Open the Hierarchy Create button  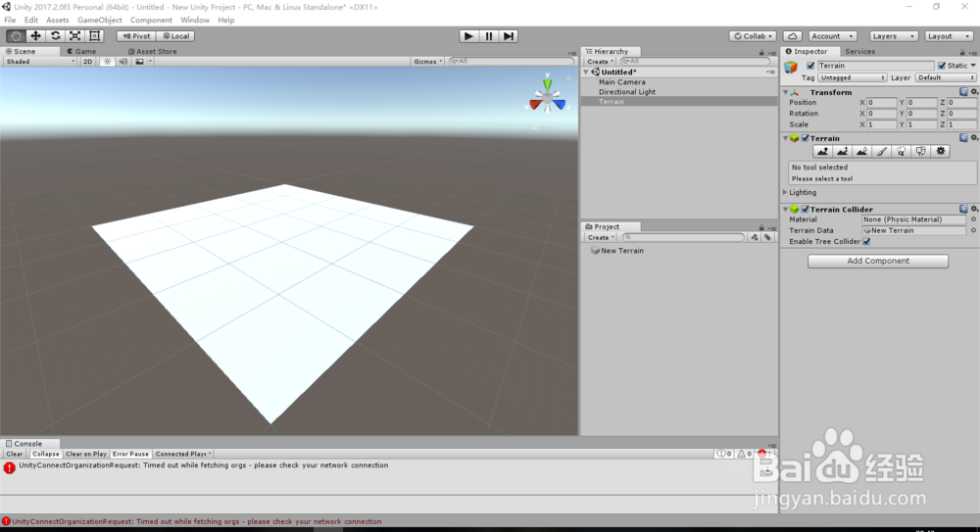(601, 62)
